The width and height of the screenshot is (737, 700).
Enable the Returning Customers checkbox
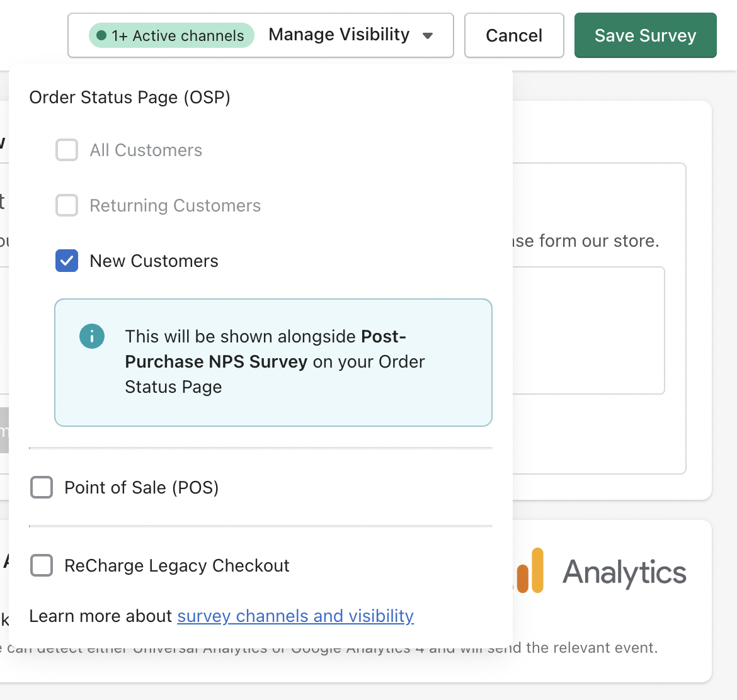[67, 205]
